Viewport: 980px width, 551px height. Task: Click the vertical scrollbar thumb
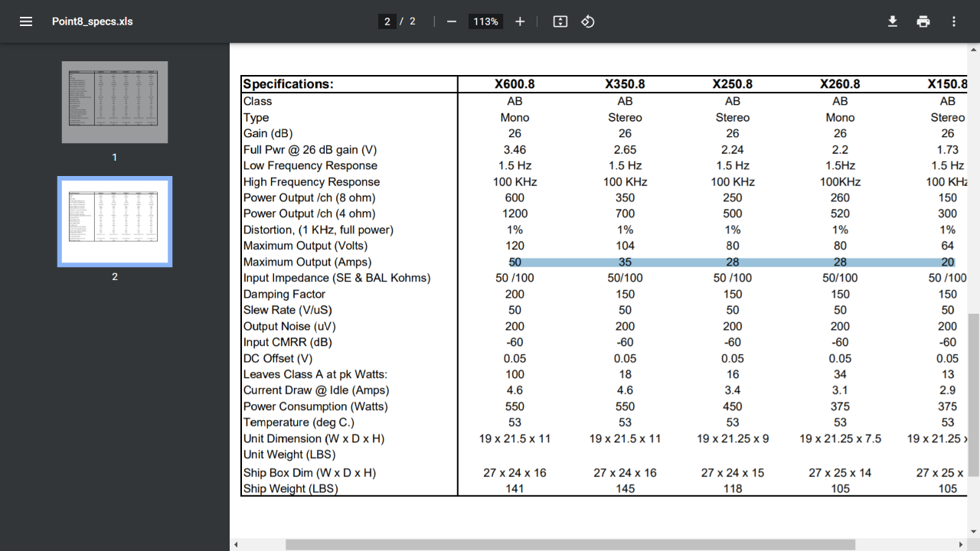point(974,395)
